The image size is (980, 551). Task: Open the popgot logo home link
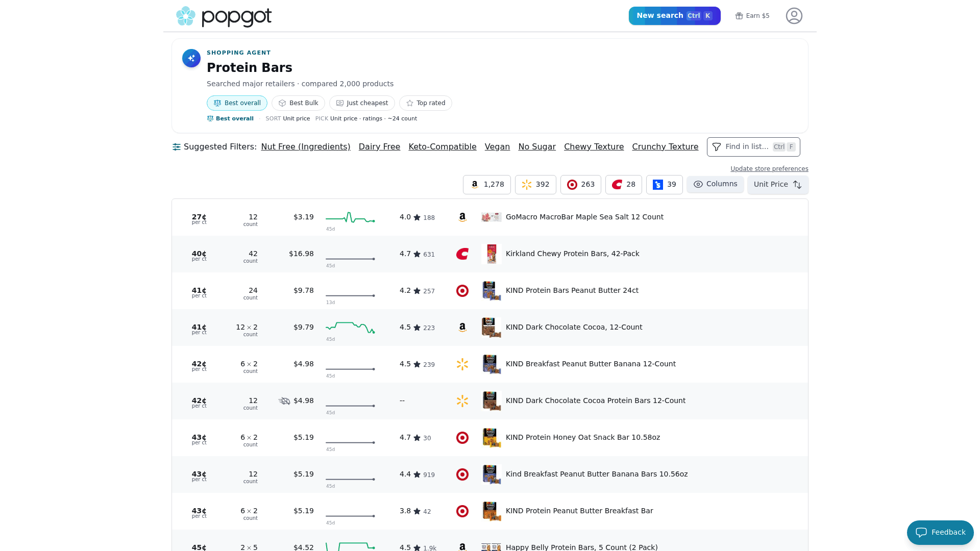coord(224,16)
